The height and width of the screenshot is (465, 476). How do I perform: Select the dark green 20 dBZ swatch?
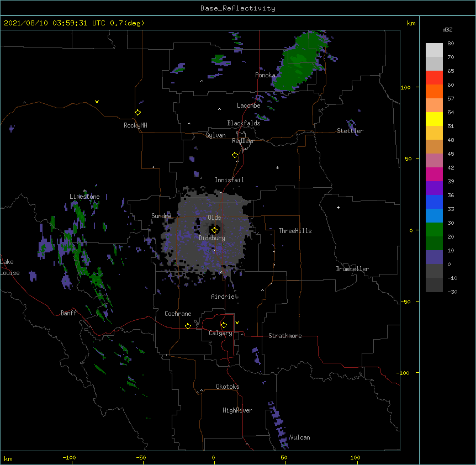434,244
